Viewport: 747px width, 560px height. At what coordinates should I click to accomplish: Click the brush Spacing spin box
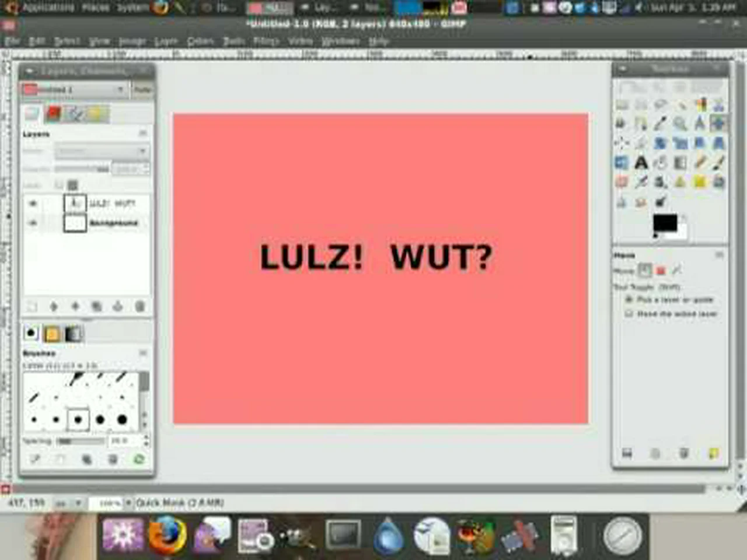128,441
